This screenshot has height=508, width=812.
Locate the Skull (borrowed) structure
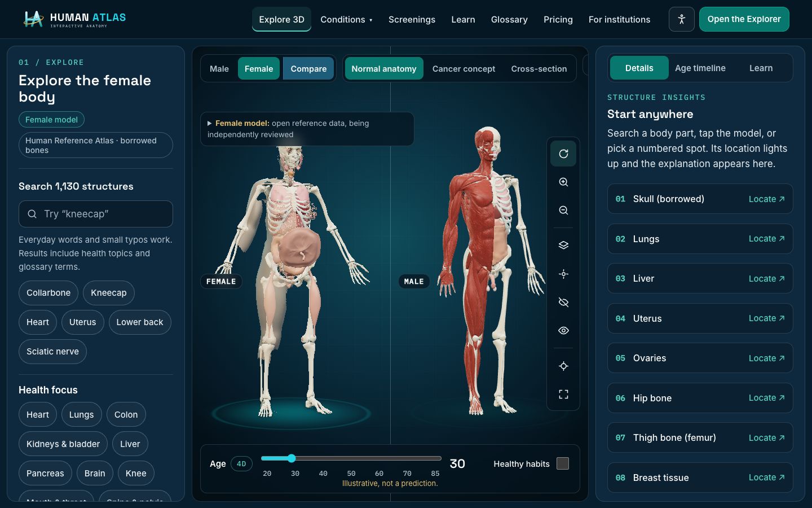pyautogui.click(x=766, y=199)
